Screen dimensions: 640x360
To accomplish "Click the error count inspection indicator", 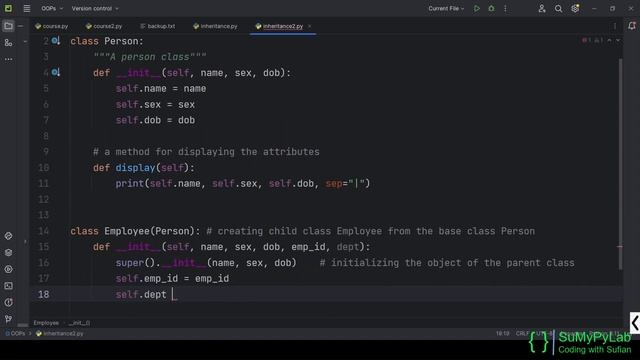I will tap(587, 40).
